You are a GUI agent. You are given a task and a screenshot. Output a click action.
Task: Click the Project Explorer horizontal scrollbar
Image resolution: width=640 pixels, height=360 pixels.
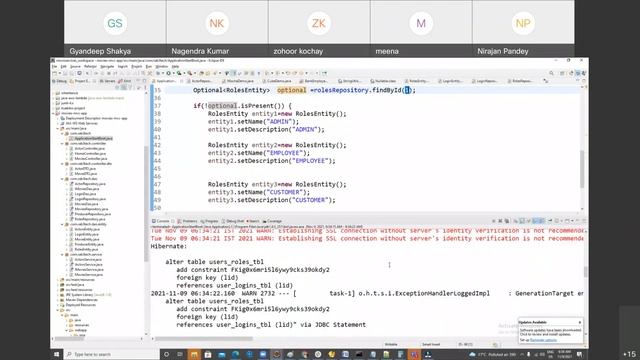(x=69, y=338)
